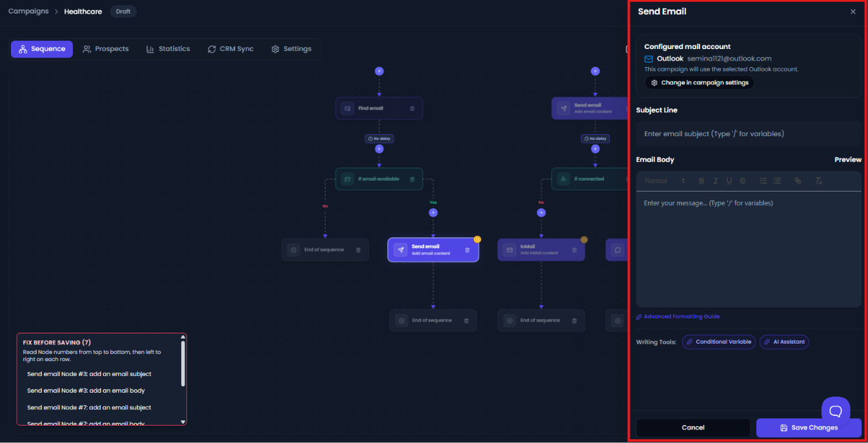Click the insert link icon in toolbar
The height and width of the screenshot is (443, 868).
798,181
